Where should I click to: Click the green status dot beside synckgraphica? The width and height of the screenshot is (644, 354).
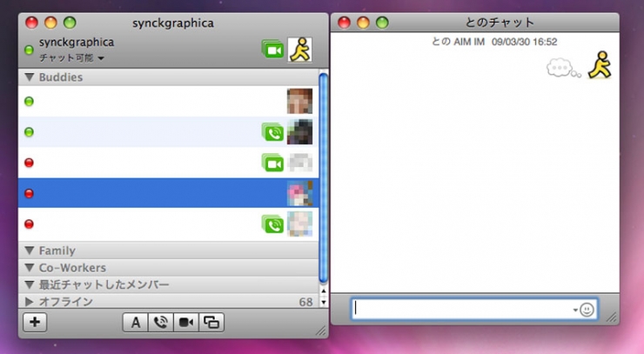(x=29, y=50)
